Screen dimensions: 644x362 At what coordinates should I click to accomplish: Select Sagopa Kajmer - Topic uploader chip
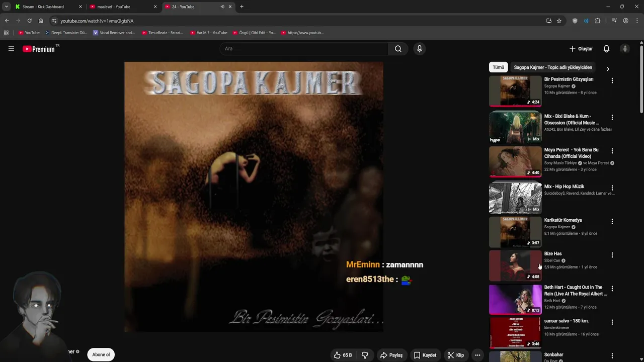553,67
